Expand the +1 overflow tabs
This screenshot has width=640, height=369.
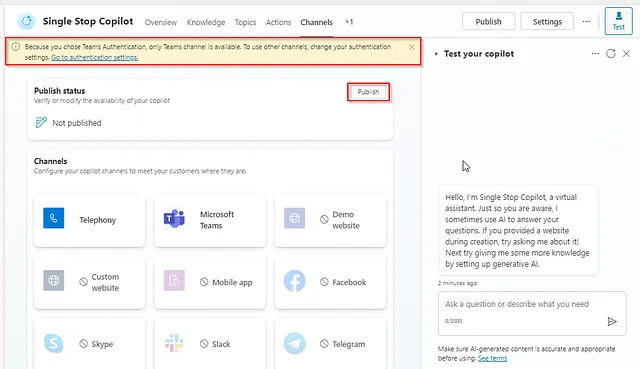point(349,22)
